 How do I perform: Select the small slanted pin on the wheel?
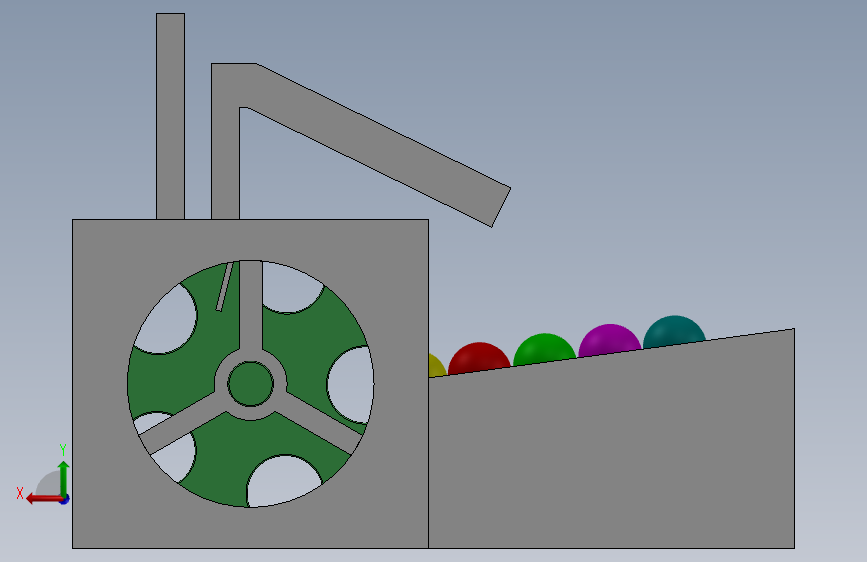[224, 287]
